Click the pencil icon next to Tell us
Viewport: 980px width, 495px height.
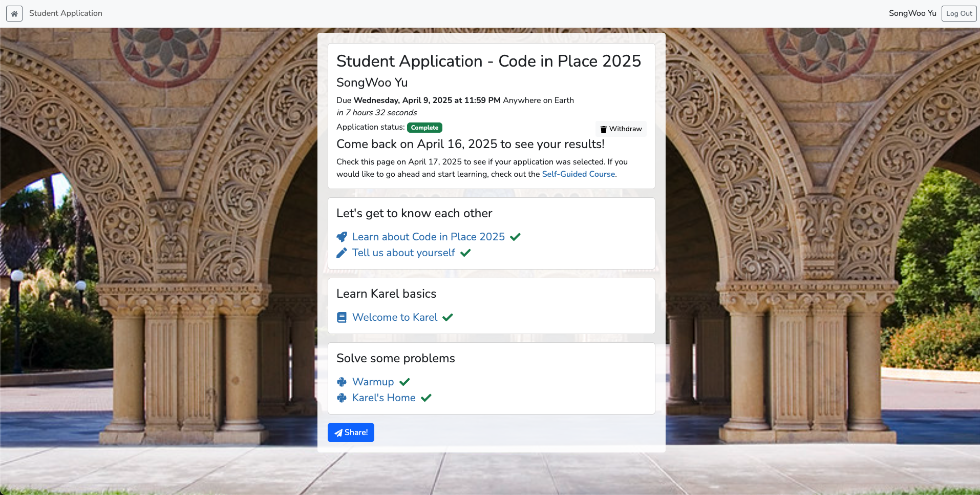click(x=342, y=253)
